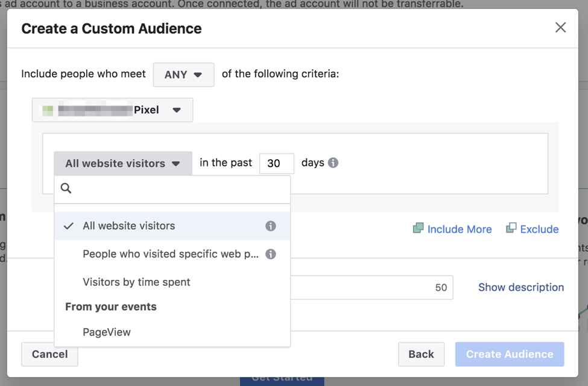Click the search magnifier icon in dropdown

tap(66, 189)
